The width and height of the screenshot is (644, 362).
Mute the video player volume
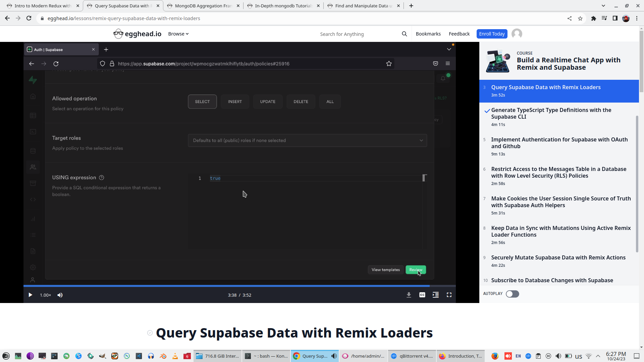click(x=60, y=295)
